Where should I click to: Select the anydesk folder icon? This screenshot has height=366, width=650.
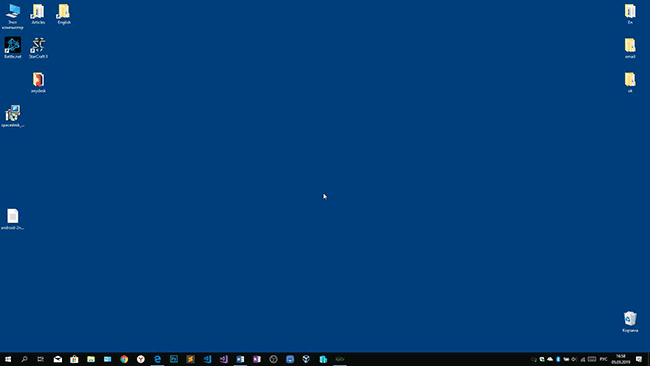point(38,82)
